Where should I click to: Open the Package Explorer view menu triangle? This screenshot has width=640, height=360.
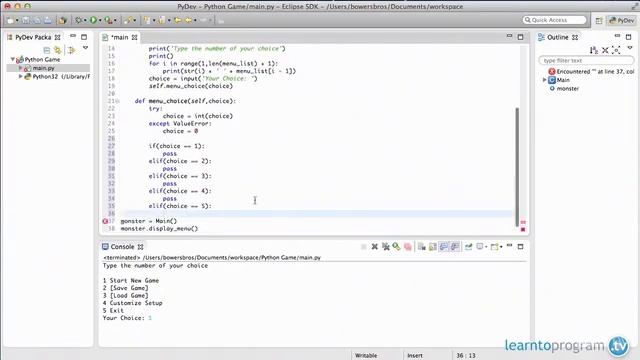[x=85, y=48]
